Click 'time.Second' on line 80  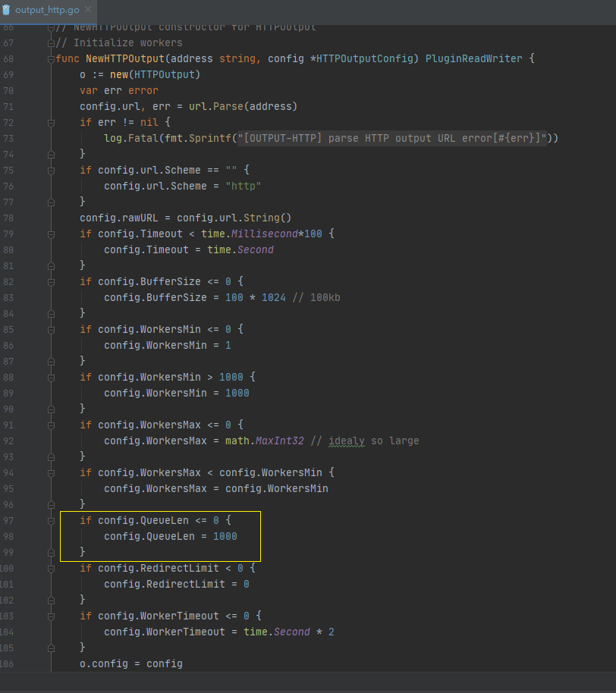240,249
